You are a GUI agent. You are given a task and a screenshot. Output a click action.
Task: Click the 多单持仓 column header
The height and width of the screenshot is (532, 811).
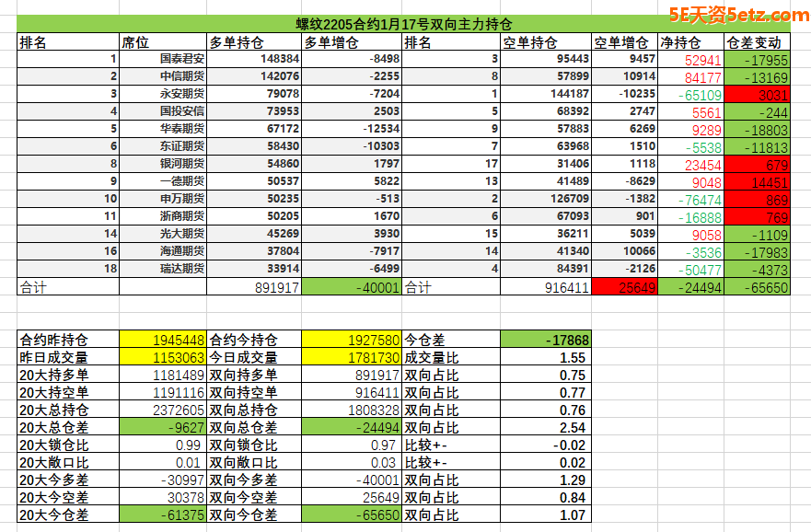tap(254, 42)
